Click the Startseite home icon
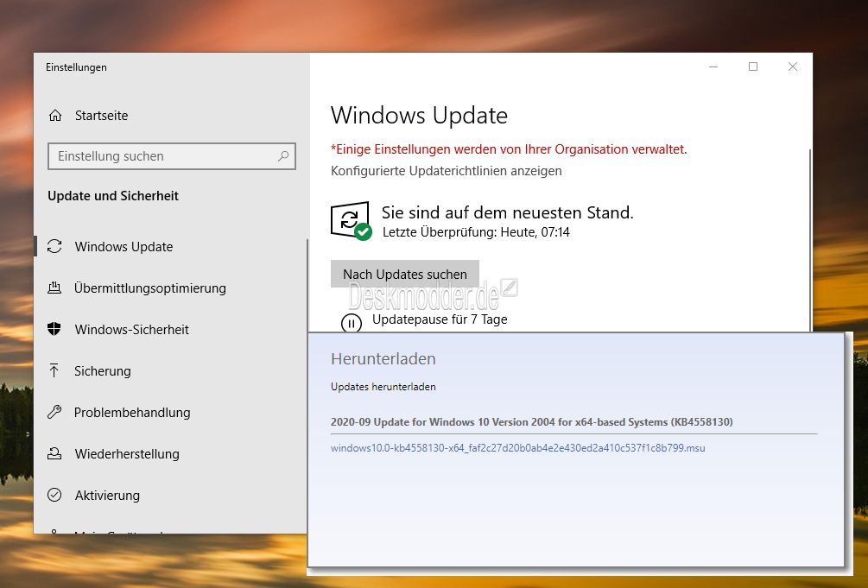The height and width of the screenshot is (588, 868). tap(54, 115)
